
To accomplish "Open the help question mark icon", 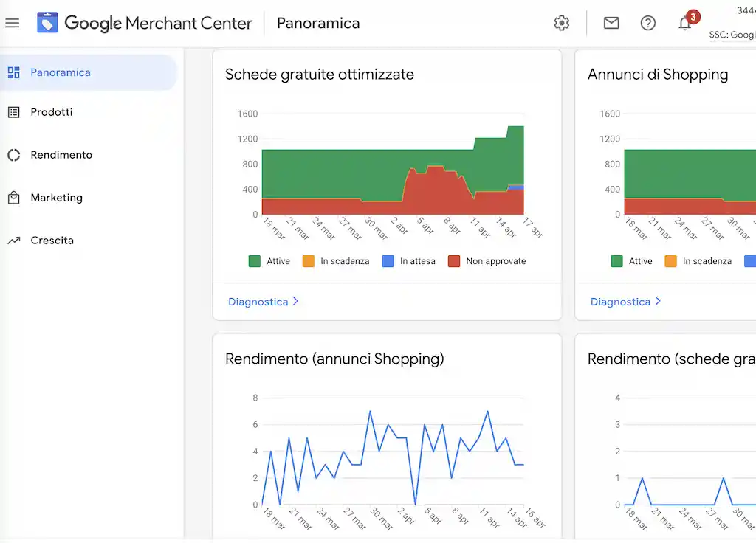I will click(647, 23).
